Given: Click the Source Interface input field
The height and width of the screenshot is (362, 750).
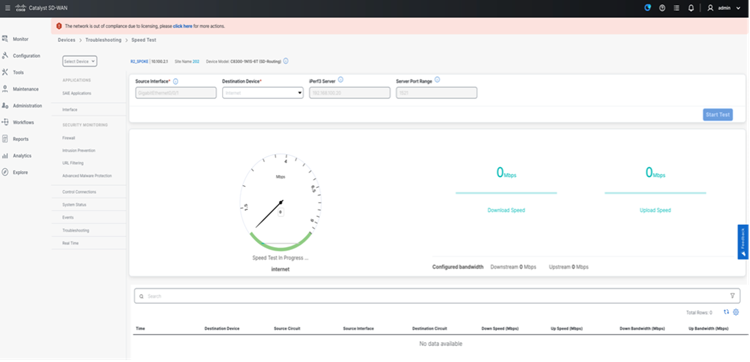Looking at the screenshot, I should click(176, 93).
